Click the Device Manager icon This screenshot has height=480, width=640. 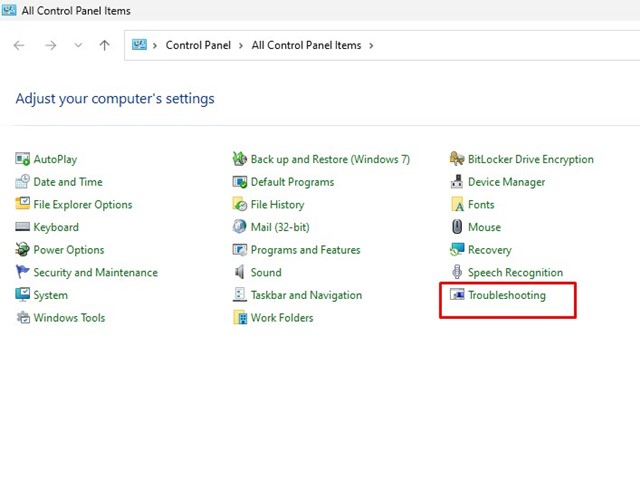pos(457,182)
